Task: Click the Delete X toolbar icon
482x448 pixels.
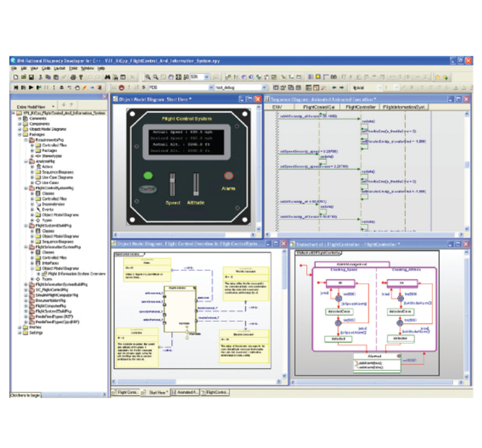Action: tap(132, 77)
